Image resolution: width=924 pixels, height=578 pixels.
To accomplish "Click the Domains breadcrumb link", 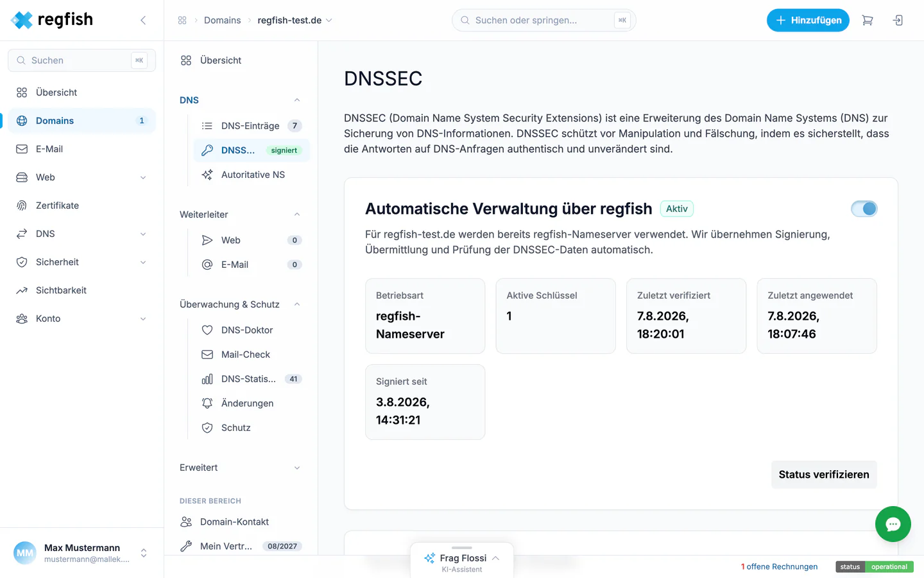I will (x=223, y=21).
